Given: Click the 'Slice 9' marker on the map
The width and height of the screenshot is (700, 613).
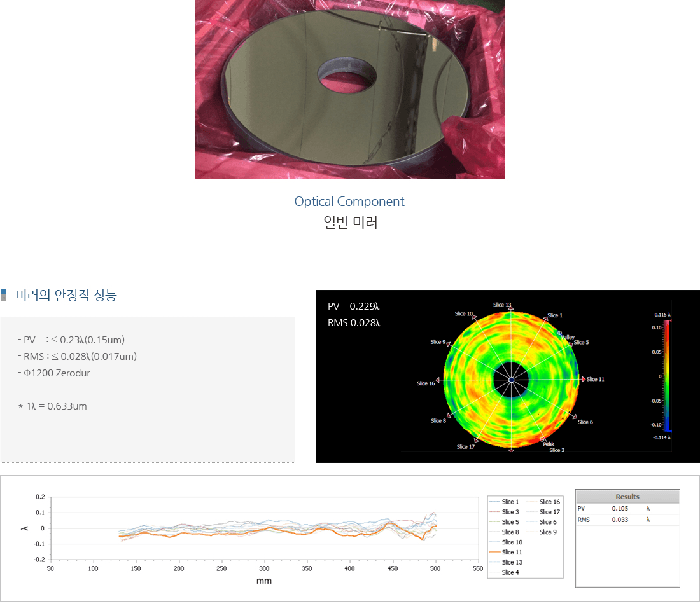Looking at the screenshot, I should tap(439, 342).
